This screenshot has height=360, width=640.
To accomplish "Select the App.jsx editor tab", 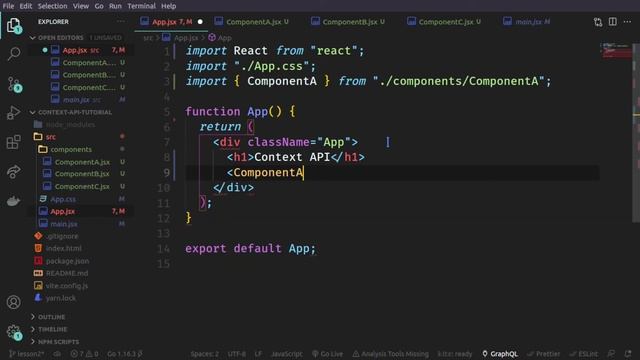I will click(171, 22).
